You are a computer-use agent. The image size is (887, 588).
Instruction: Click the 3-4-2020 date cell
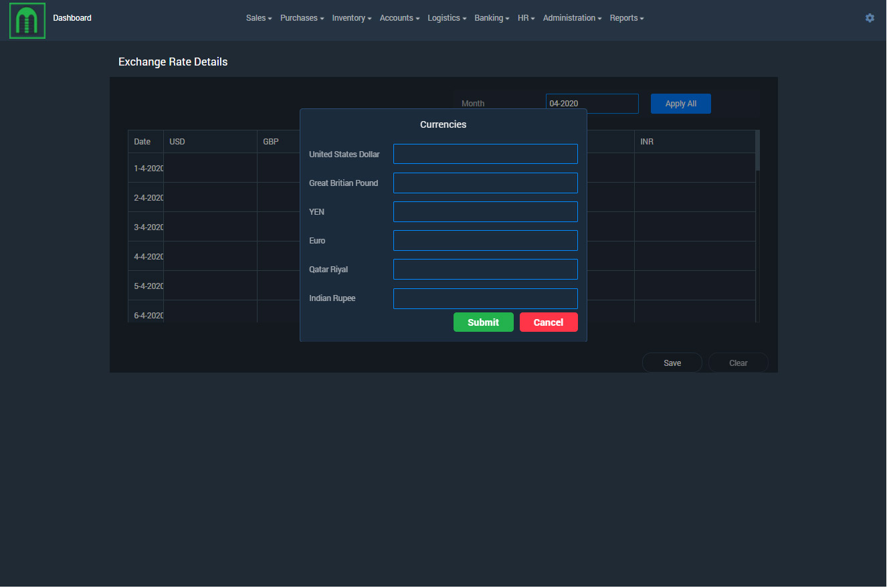pos(146,227)
